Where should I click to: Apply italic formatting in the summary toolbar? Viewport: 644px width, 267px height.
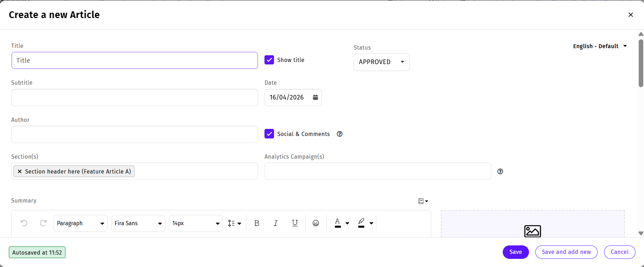[275, 223]
